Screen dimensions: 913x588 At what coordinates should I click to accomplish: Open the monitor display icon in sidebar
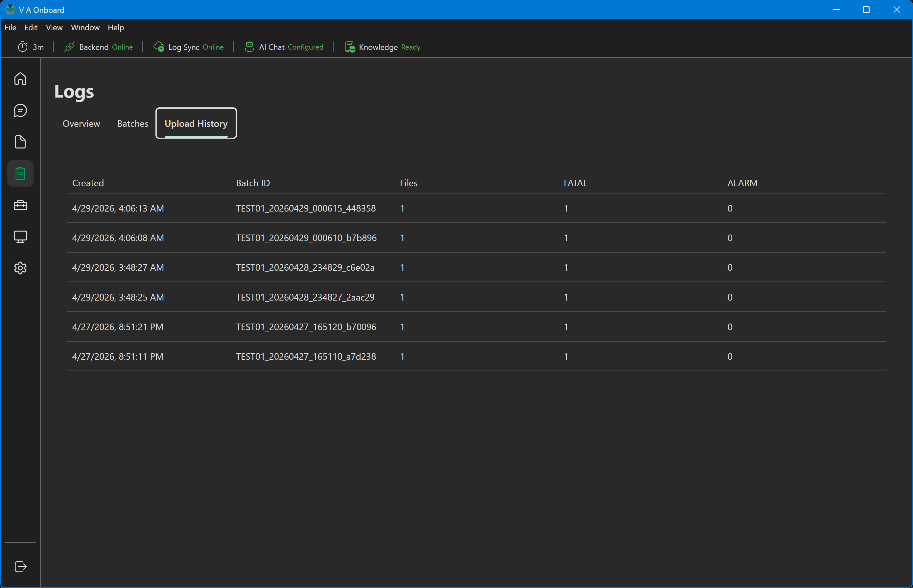20,237
